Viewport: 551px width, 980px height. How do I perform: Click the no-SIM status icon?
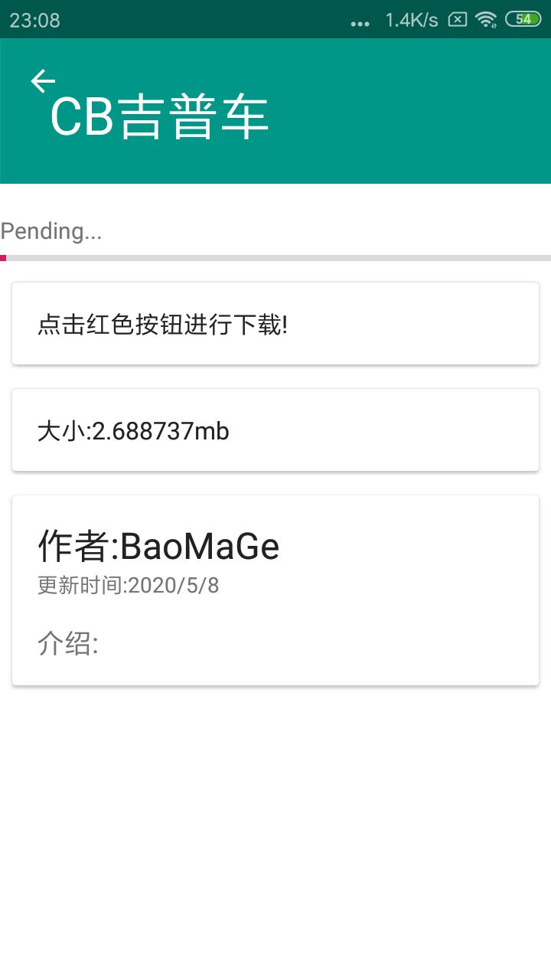(x=457, y=20)
